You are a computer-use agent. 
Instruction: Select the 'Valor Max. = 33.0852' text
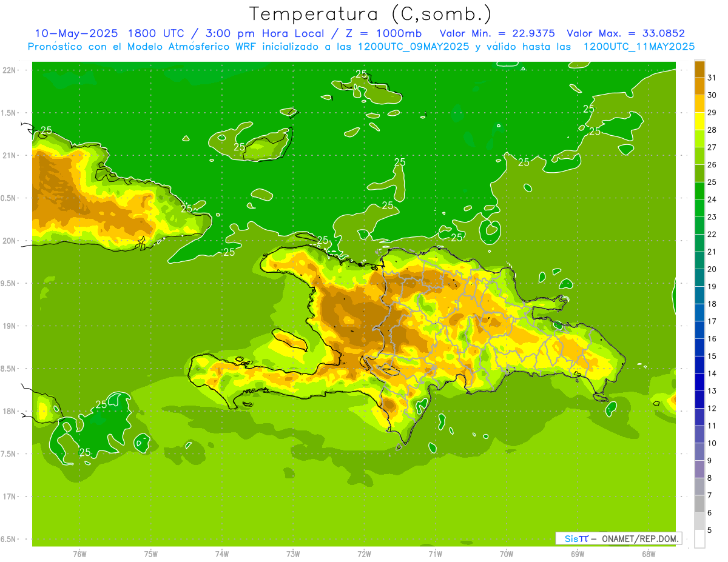(625, 33)
